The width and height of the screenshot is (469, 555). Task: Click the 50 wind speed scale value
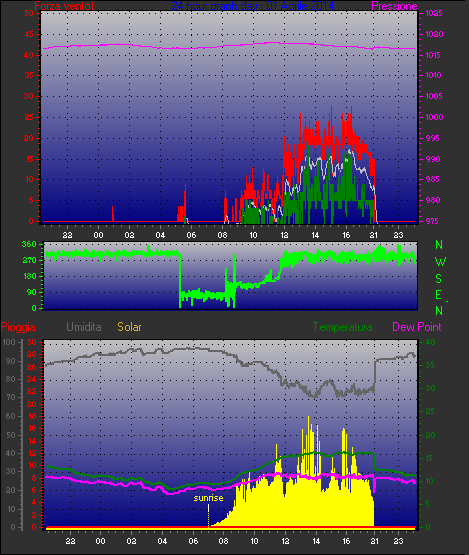point(29,13)
